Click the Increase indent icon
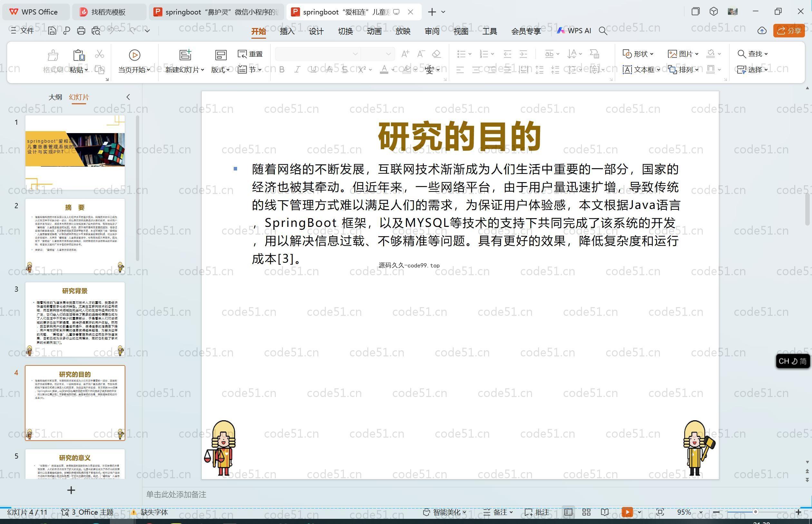 (x=523, y=54)
